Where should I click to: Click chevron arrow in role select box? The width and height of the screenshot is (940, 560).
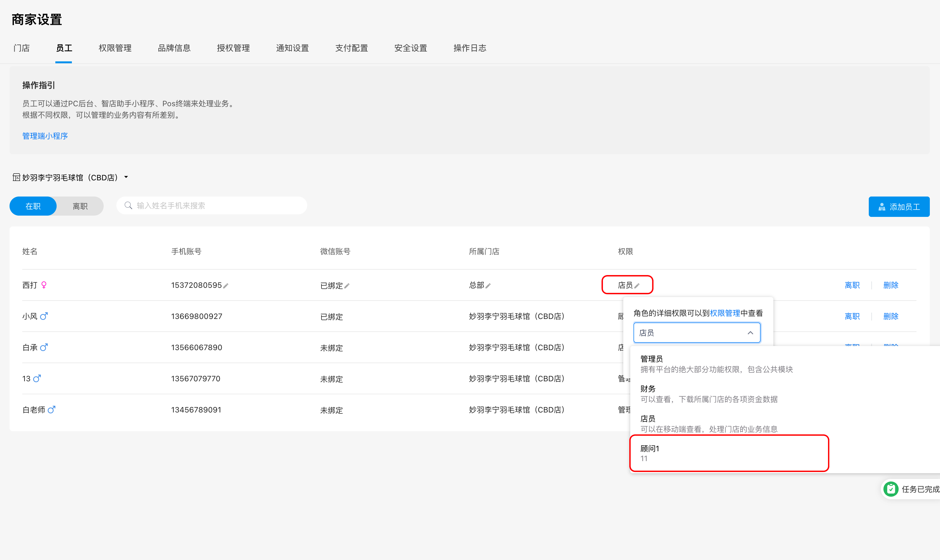point(750,332)
